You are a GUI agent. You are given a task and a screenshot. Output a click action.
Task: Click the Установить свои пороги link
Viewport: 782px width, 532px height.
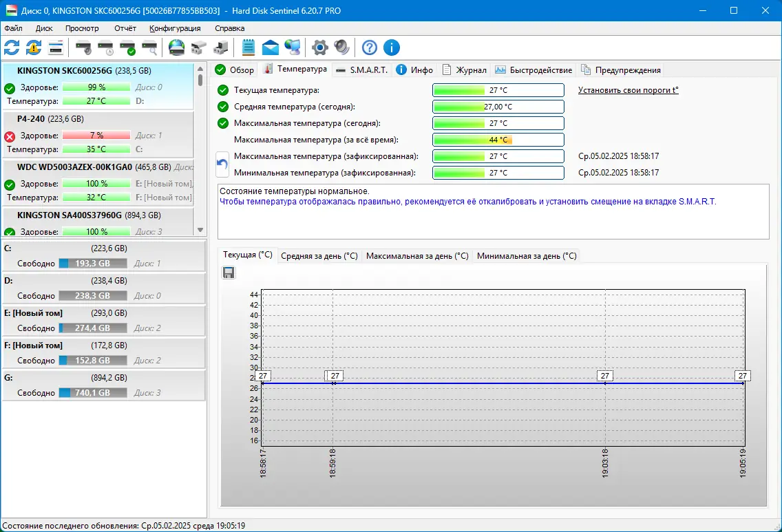[627, 90]
